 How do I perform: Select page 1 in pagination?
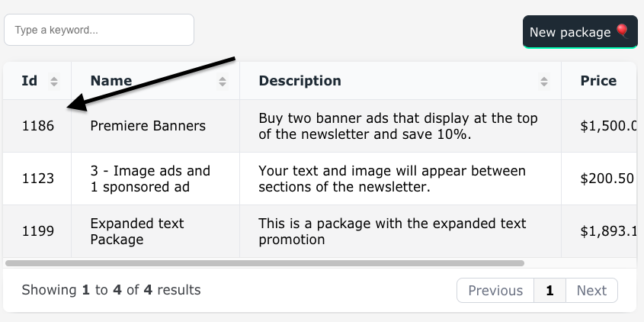[549, 291]
